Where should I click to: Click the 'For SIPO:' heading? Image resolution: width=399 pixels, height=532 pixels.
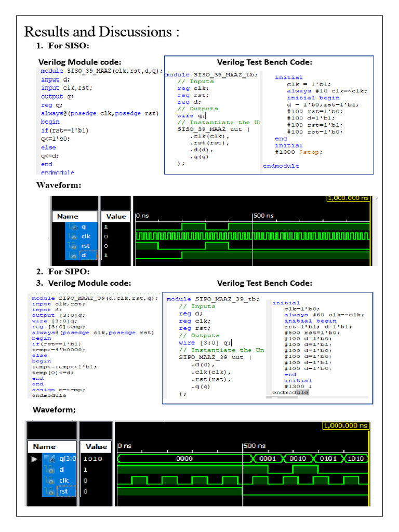tap(69, 271)
